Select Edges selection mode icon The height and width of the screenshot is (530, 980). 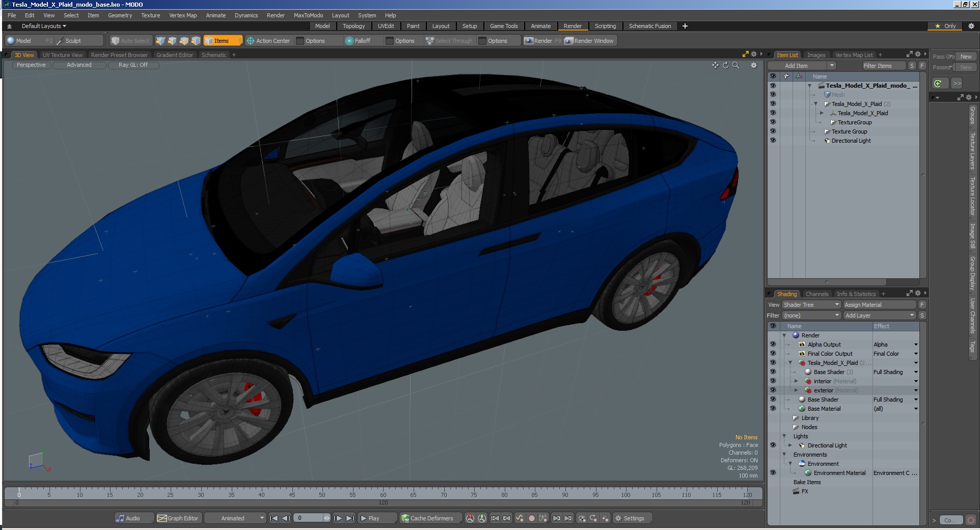tap(172, 41)
